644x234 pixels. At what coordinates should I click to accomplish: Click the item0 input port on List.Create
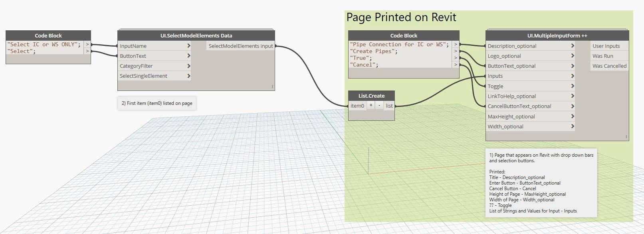(x=357, y=106)
